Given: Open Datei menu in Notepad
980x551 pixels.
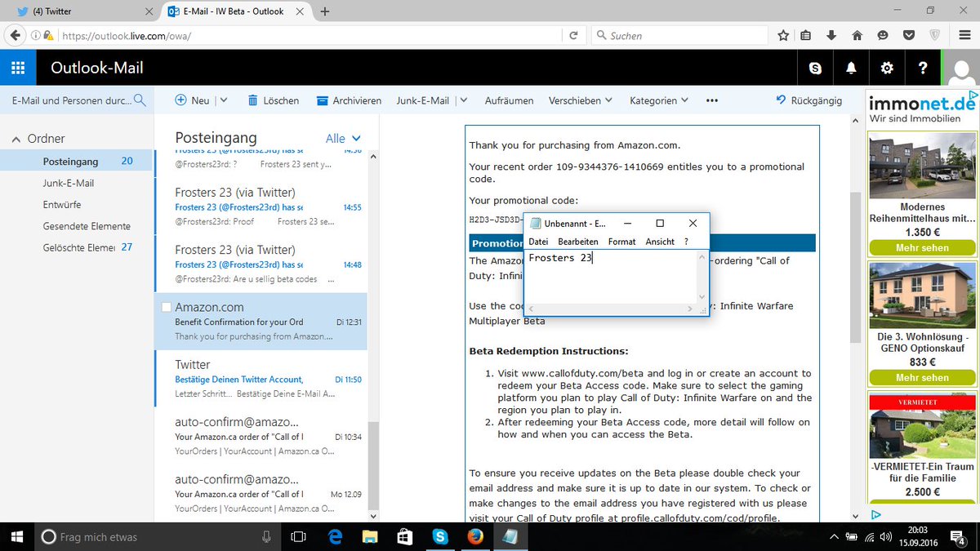Looking at the screenshot, I should click(x=538, y=242).
